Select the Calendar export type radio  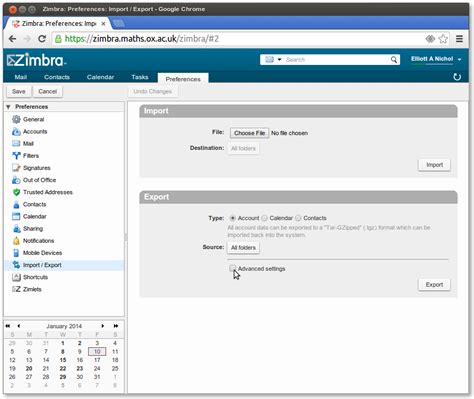(264, 218)
